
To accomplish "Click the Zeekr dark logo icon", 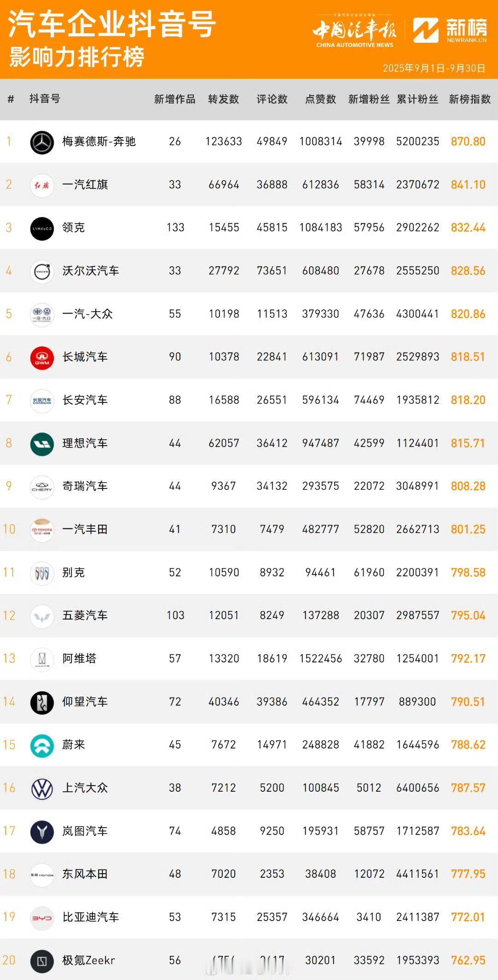I will tap(42, 962).
